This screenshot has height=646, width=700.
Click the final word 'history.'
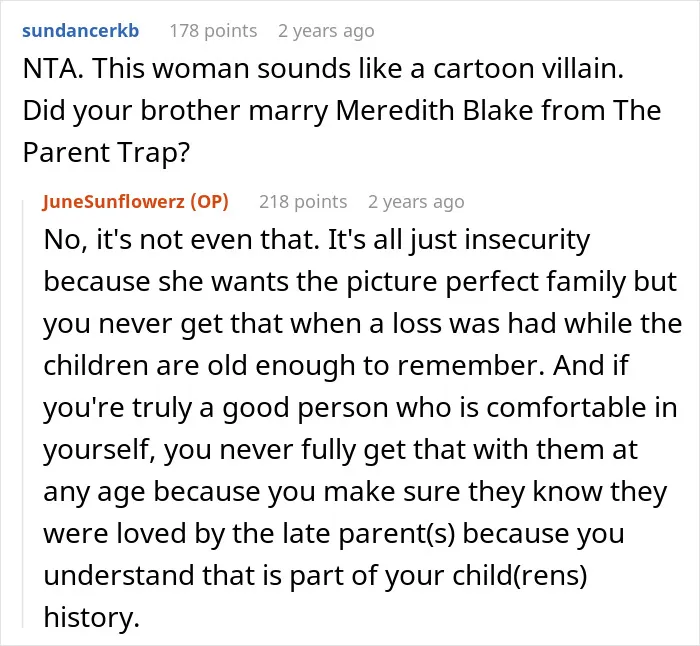92,617
